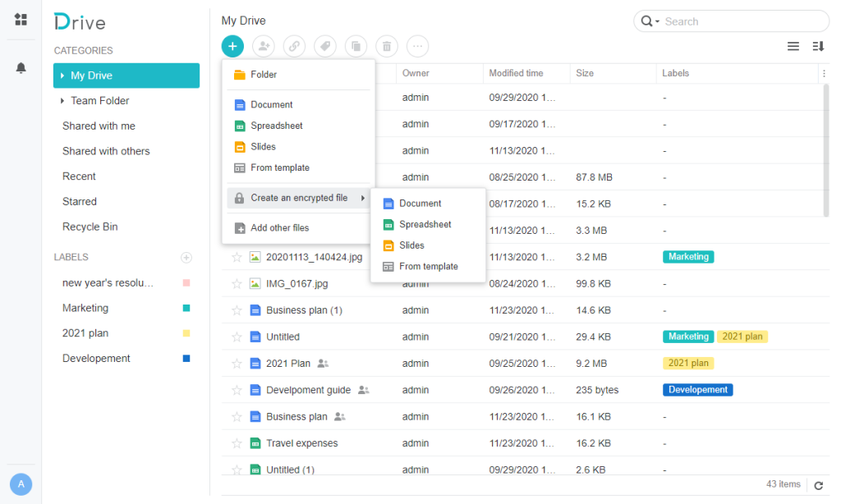Star the Business plan document
Viewport: 841px width, 504px height.
click(237, 417)
